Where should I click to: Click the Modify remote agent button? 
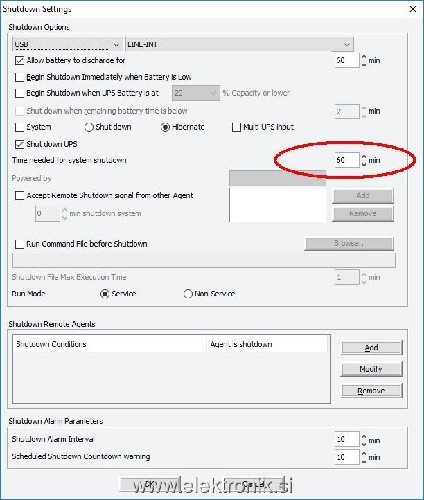coord(372,369)
